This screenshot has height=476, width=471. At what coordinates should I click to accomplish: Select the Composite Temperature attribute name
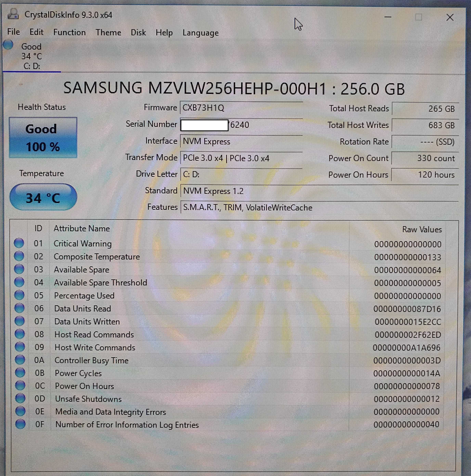tap(97, 257)
